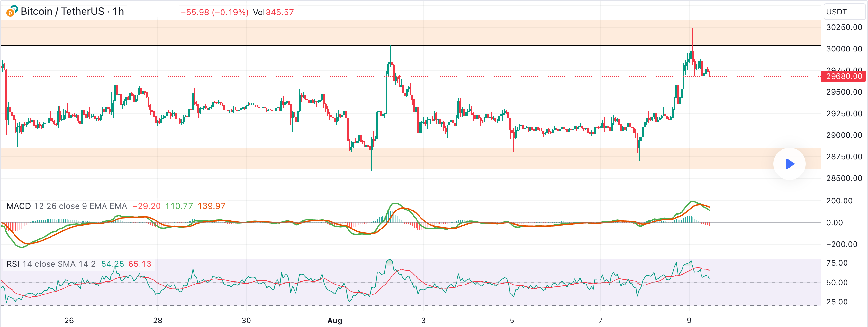This screenshot has height=327, width=868.
Task: Click the 29000.00 price scale label
Action: (844, 135)
